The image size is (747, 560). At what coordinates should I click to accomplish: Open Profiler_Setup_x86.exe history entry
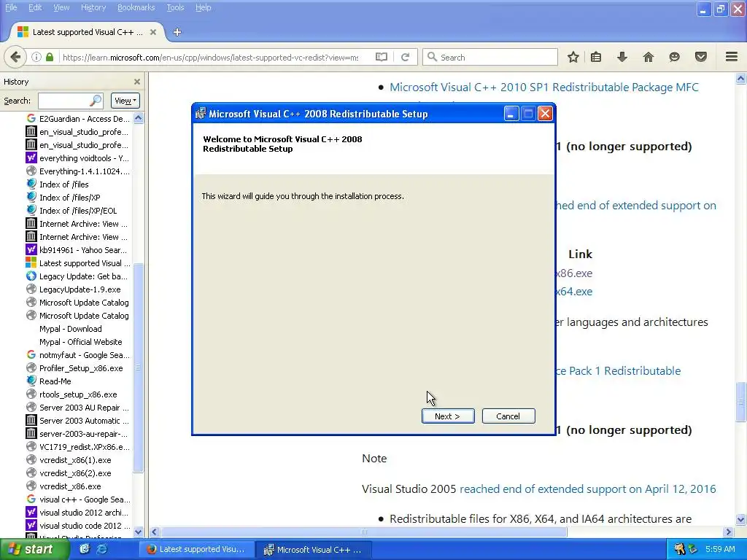(x=75, y=368)
